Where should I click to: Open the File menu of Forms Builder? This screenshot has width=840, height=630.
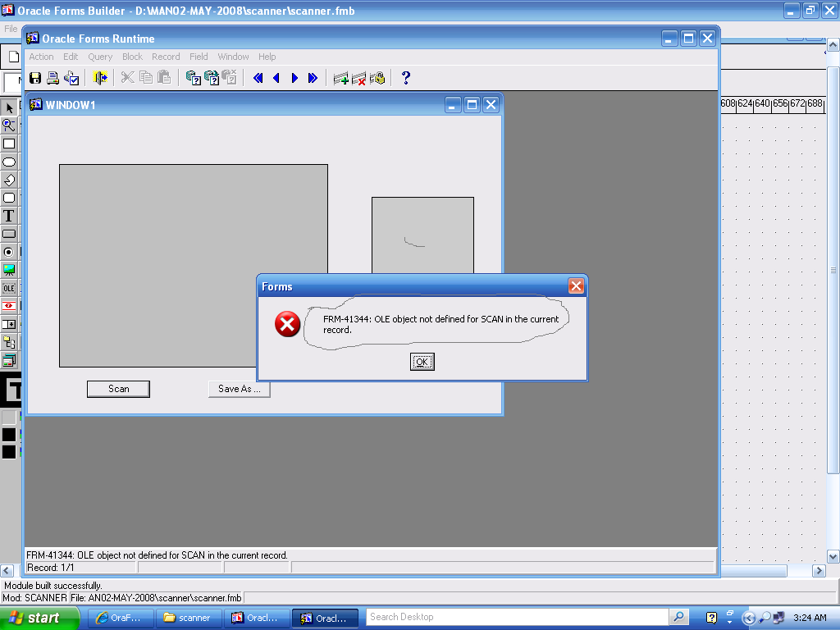point(11,29)
